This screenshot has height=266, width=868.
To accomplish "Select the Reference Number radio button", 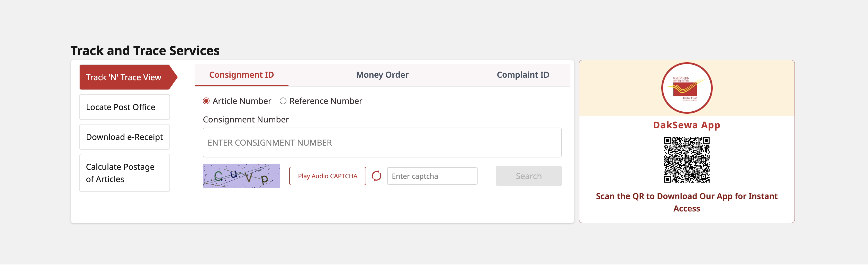I will [283, 101].
